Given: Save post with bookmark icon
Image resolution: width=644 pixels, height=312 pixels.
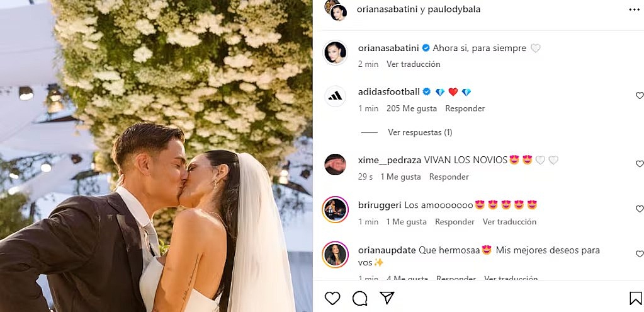Looking at the screenshot, I should (x=635, y=298).
